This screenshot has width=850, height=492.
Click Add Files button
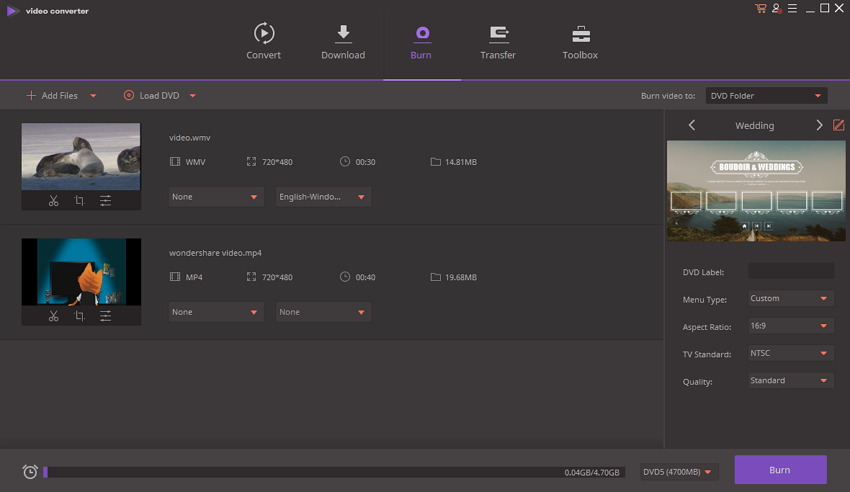pyautogui.click(x=52, y=95)
